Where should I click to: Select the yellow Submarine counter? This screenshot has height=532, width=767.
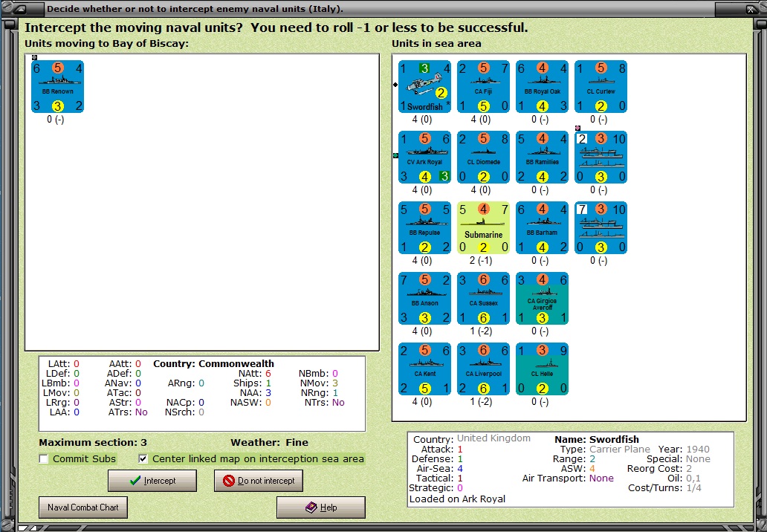pyautogui.click(x=483, y=228)
